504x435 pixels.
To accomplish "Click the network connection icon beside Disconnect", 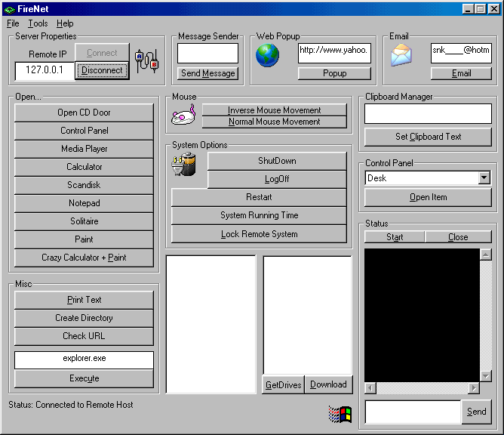I will tap(146, 61).
